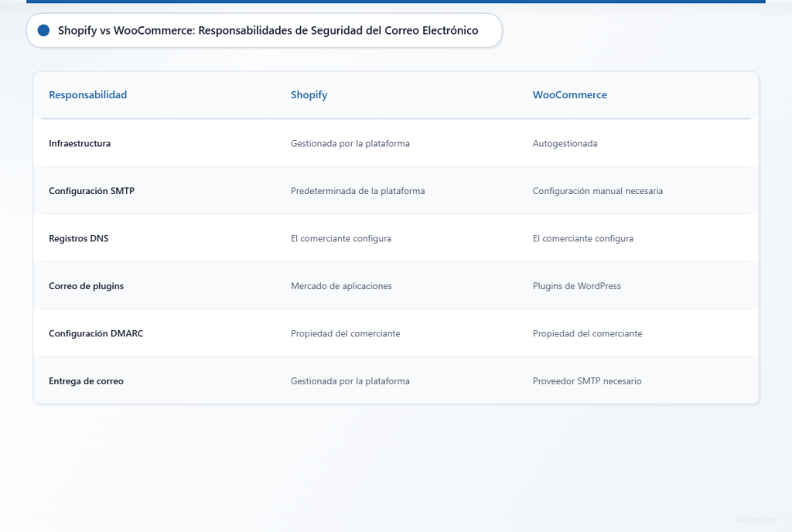The image size is (792, 532).
Task: Click the 'Configuración SMTP' row label
Action: (92, 191)
